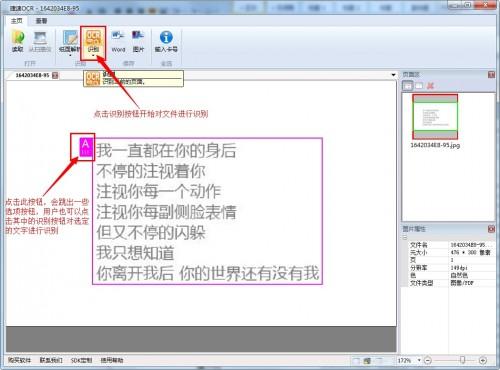Click the 从扫描仪 scanner icon
This screenshot has width=500, height=370.
tap(40, 37)
